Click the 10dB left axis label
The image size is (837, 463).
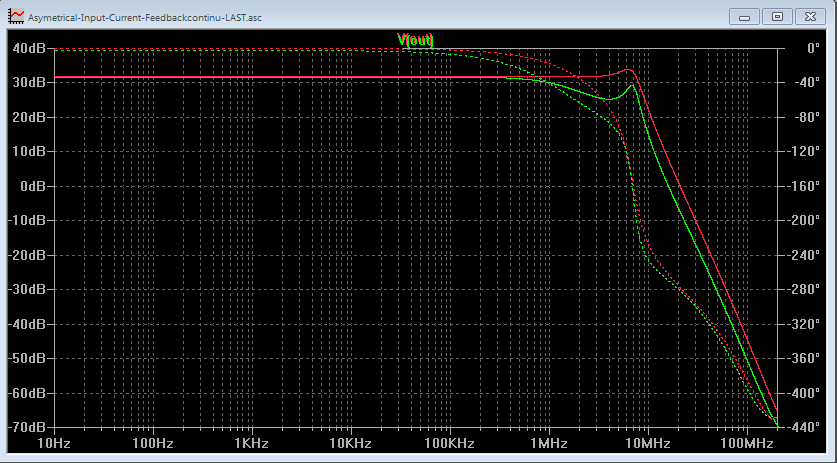tap(29, 152)
